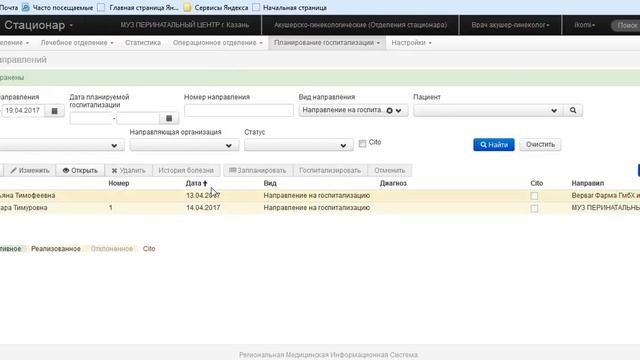Open the user account dropdown in header
Screen dimensions: 640x360
584,25
